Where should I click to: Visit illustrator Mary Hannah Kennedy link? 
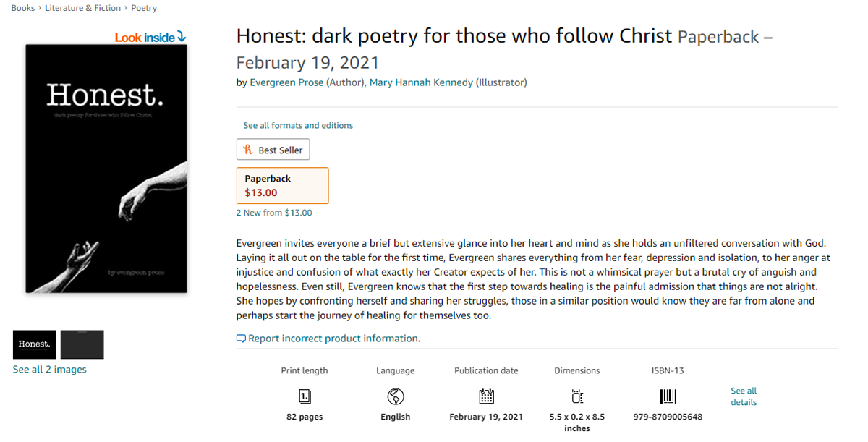pyautogui.click(x=421, y=82)
